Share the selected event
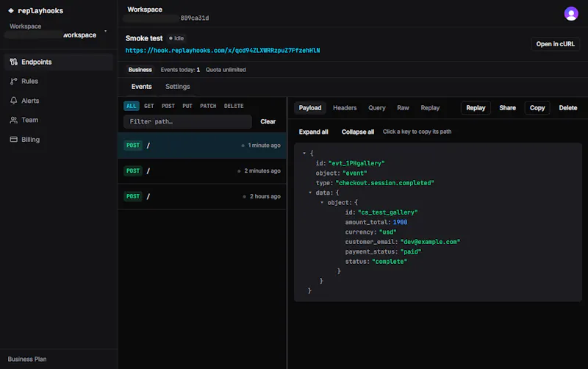588x369 pixels. pos(507,108)
